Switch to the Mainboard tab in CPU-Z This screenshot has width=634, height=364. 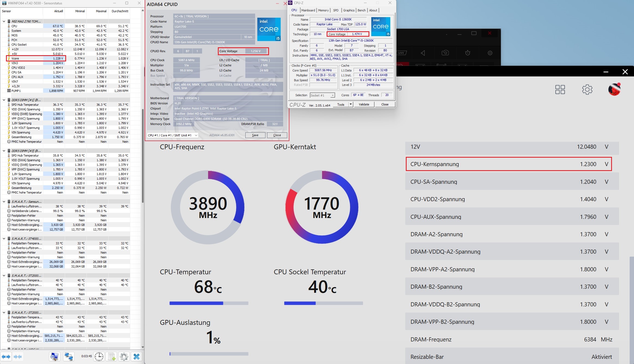tap(308, 10)
